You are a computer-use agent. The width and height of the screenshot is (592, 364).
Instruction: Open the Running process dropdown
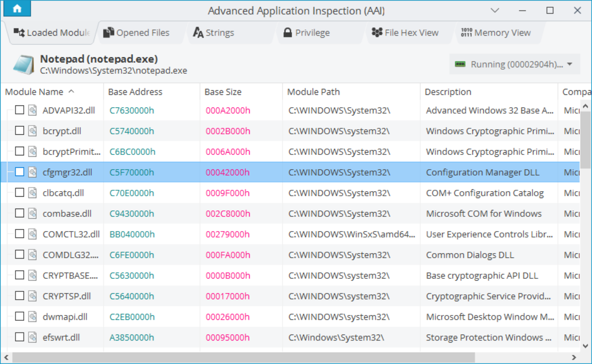tap(514, 65)
